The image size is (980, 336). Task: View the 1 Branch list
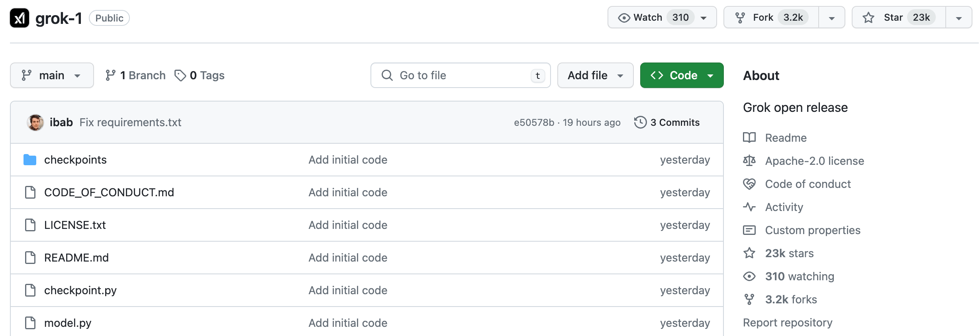tap(135, 75)
